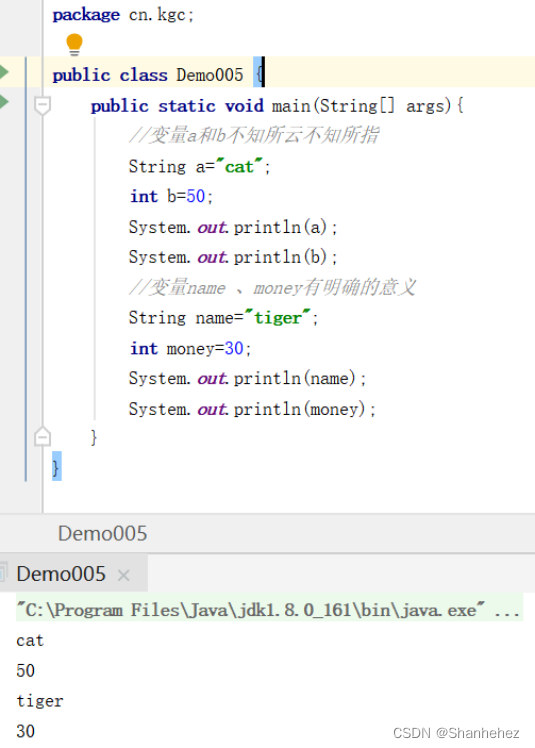The width and height of the screenshot is (535, 748).
Task: Click System.out.println(money) line
Action: [252, 409]
